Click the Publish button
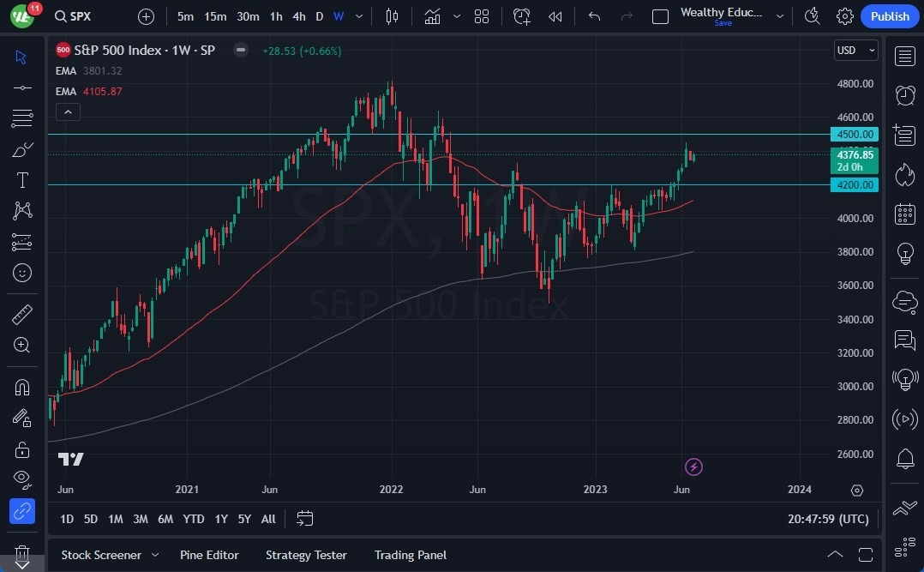Image resolution: width=924 pixels, height=572 pixels. pyautogui.click(x=889, y=16)
